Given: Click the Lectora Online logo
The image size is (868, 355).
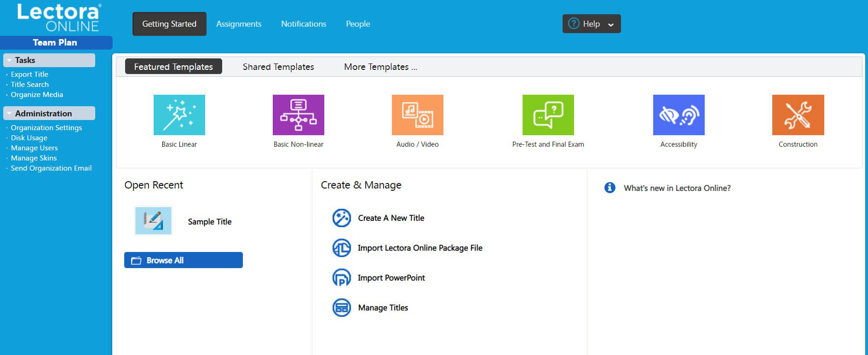Looking at the screenshot, I should (x=59, y=17).
